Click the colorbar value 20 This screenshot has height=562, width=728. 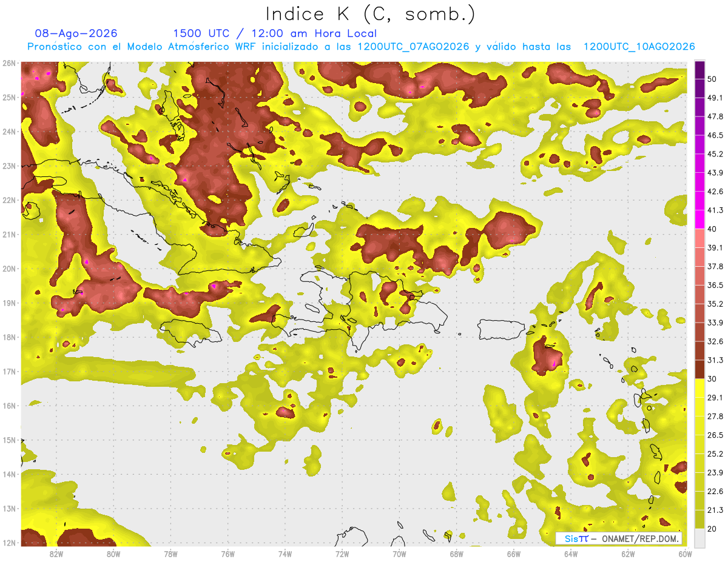click(x=713, y=528)
